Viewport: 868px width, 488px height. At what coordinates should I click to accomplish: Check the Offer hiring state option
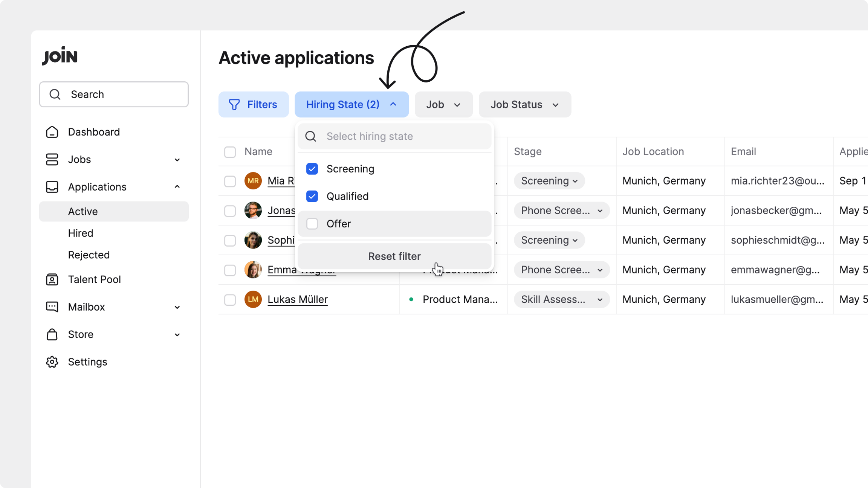tap(312, 224)
